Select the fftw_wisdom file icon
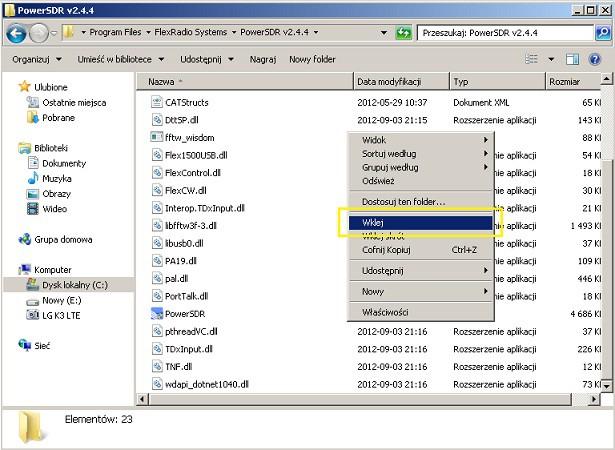The width and height of the screenshot is (615, 450). [157, 137]
